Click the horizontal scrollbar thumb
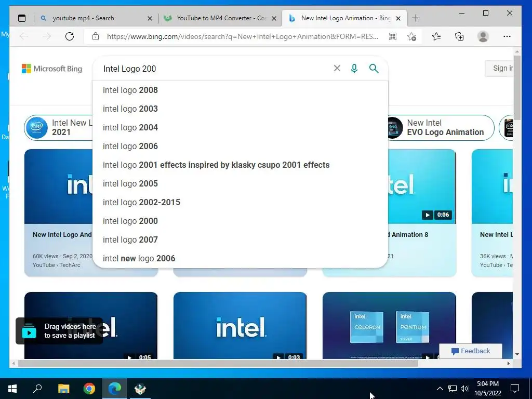The image size is (532, 399). [x=218, y=363]
